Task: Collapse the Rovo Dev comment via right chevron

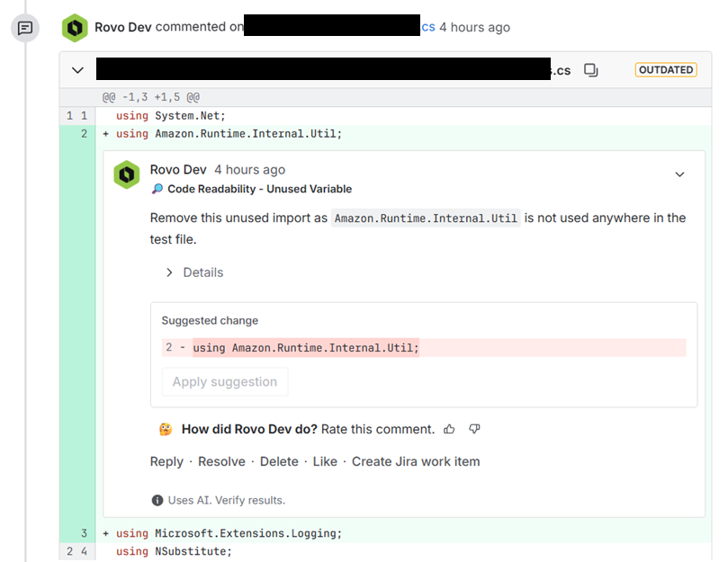Action: coord(679,174)
